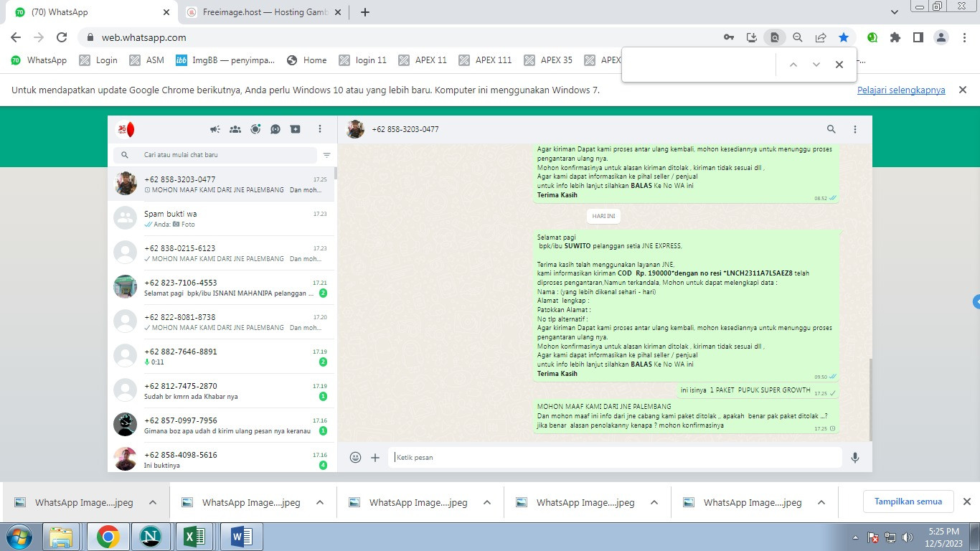Click the attach plus icon

coord(375,457)
